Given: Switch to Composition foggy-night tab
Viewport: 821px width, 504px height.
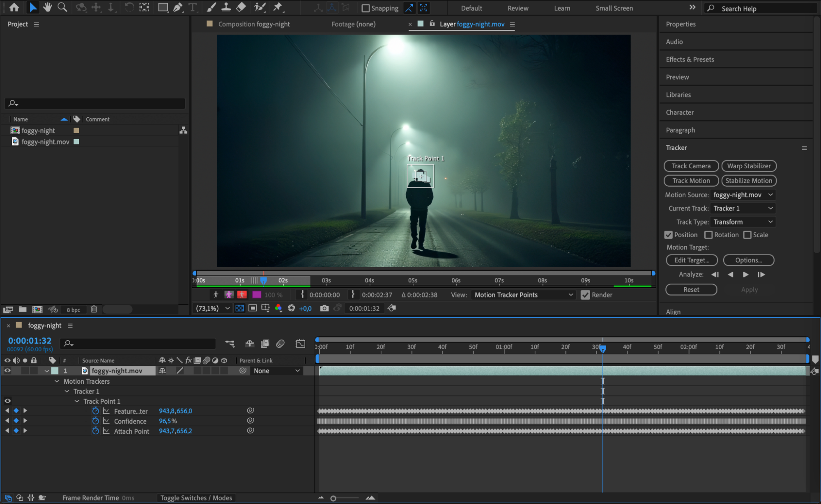Looking at the screenshot, I should 253,24.
